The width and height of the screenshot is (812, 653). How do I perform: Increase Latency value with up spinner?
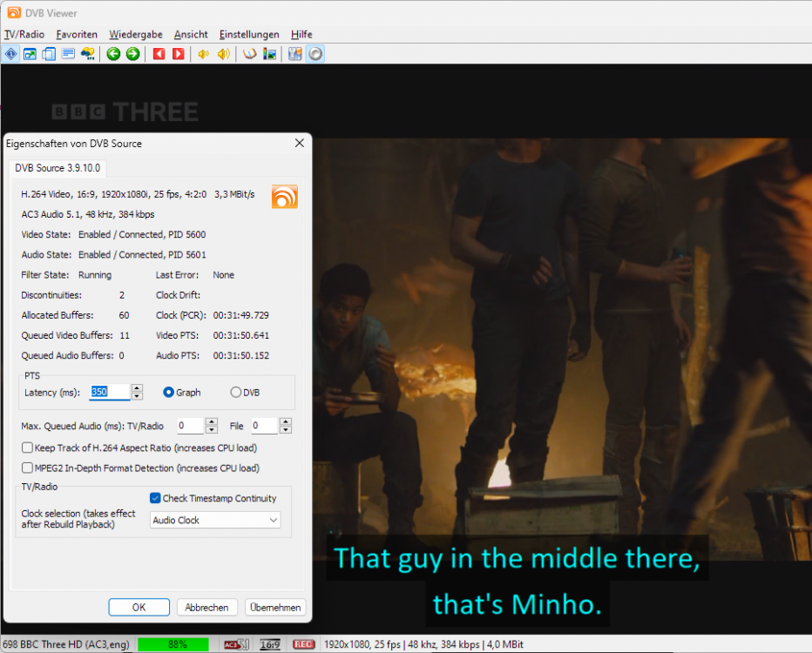pyautogui.click(x=137, y=387)
